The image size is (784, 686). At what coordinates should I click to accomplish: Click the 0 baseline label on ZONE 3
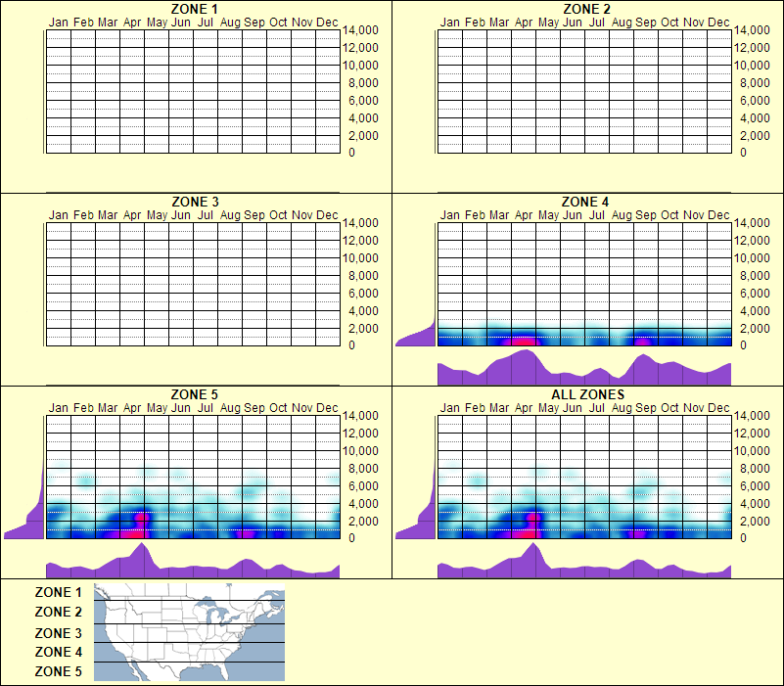coord(353,344)
